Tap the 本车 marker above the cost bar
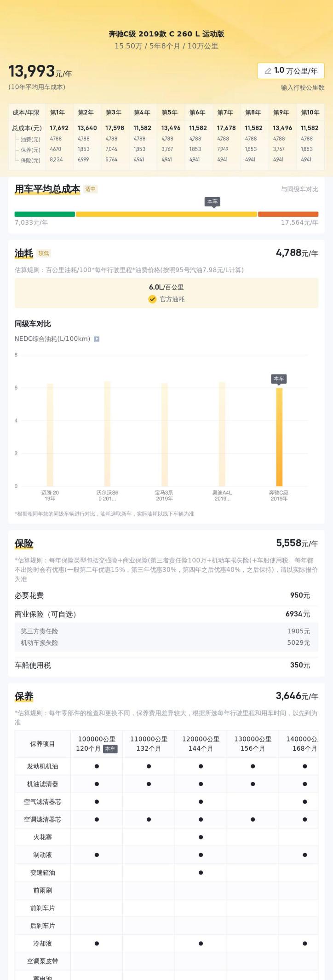The height and width of the screenshot is (980, 333). coord(212,202)
